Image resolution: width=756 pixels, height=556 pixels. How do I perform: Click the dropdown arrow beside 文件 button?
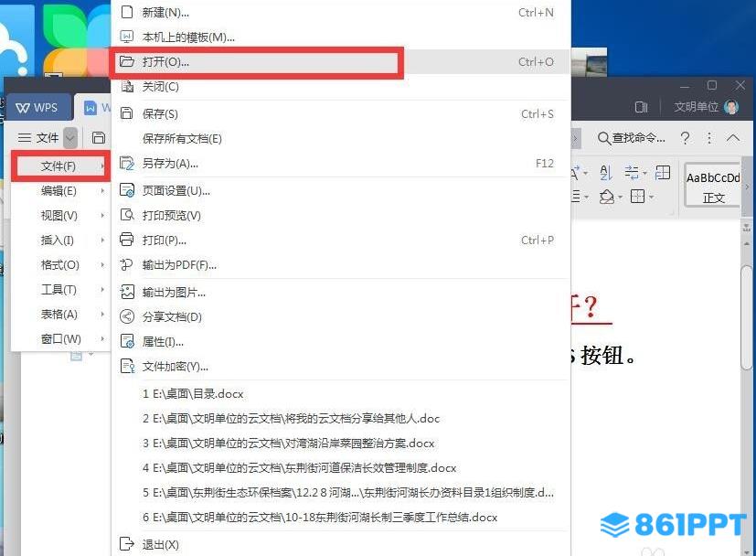click(70, 138)
